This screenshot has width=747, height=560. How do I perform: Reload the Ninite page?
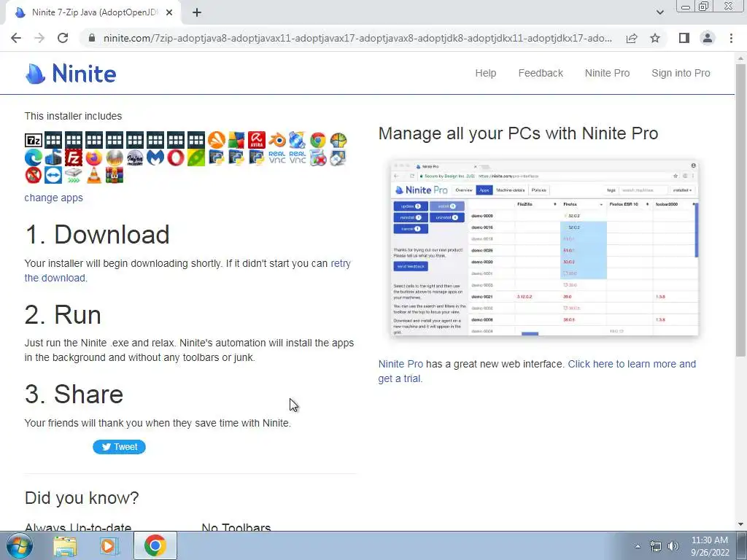point(63,38)
